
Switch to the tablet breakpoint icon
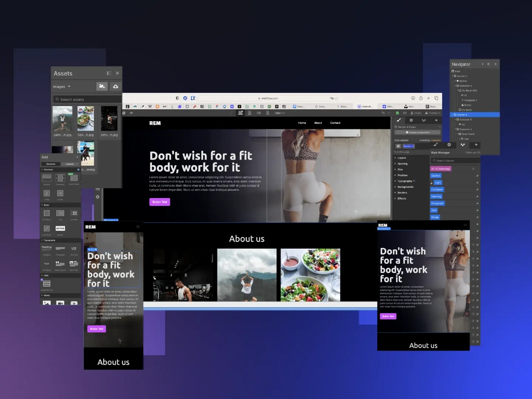coord(250,113)
